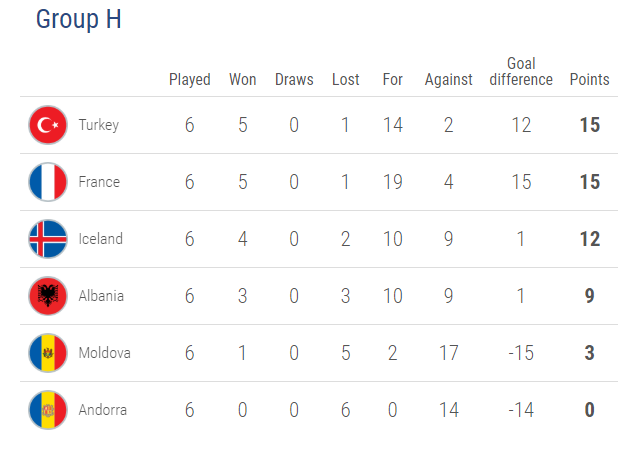
Task: Click the Albania flag icon
Action: coord(48,296)
